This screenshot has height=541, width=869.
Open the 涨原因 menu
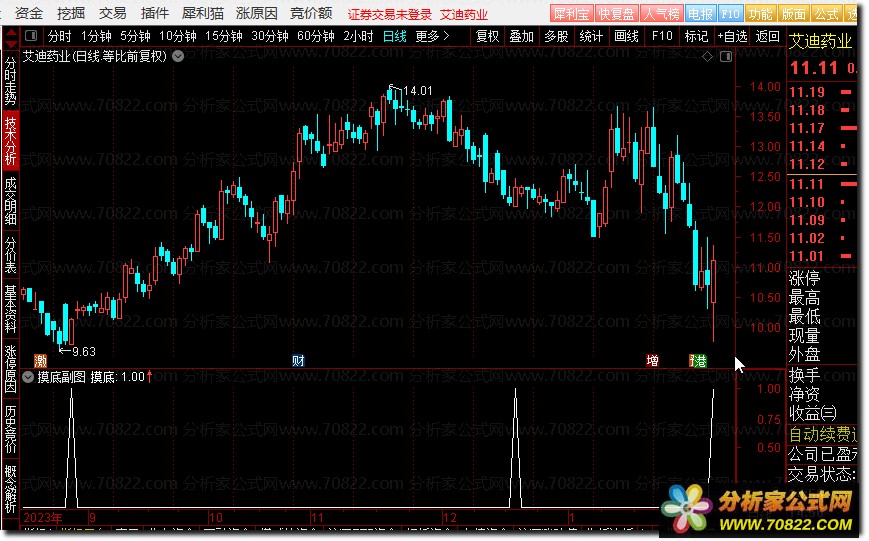(x=257, y=13)
